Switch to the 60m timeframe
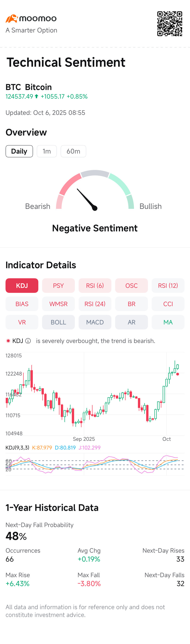Image resolution: width=190 pixels, height=644 pixels. pos(73,151)
